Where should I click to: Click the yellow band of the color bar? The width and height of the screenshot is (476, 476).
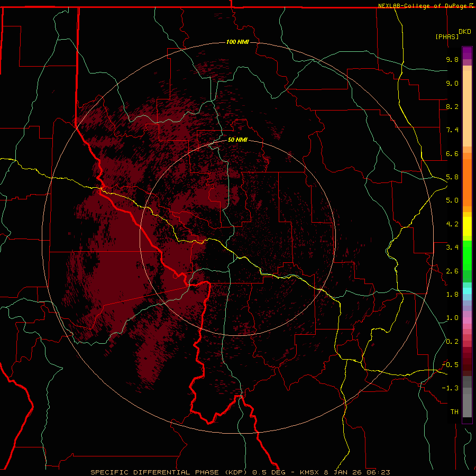coord(467,226)
